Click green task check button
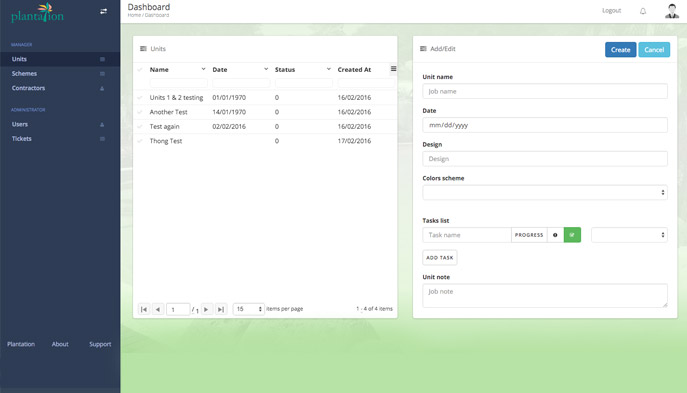 coord(572,235)
